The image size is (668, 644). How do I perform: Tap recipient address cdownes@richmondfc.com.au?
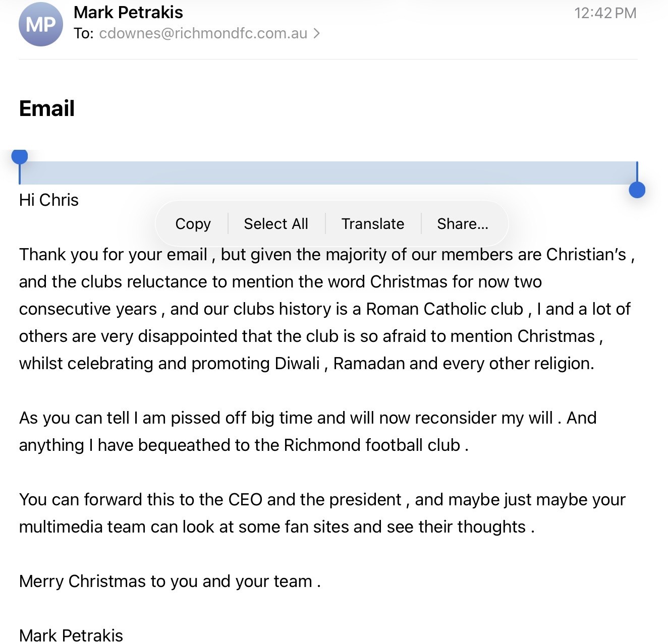[203, 33]
